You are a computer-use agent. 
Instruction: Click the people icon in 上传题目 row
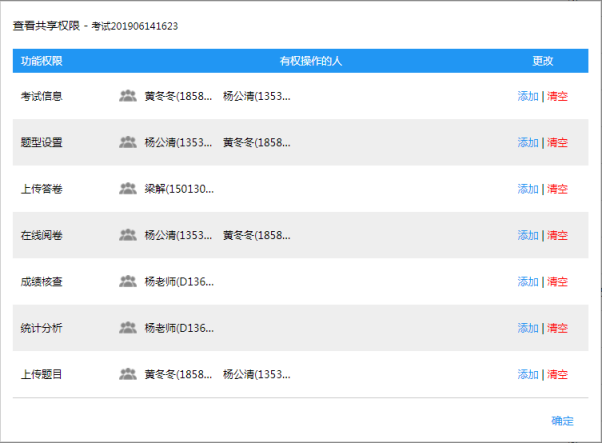pyautogui.click(x=127, y=374)
